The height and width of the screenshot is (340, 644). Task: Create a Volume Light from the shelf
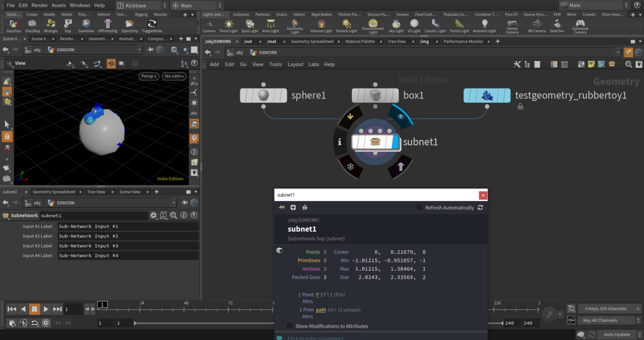coord(321,26)
